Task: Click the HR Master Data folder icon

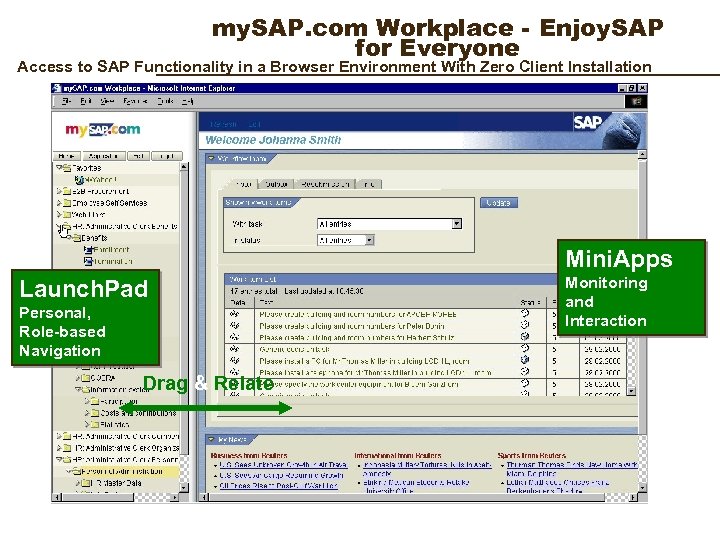Action: [86, 483]
